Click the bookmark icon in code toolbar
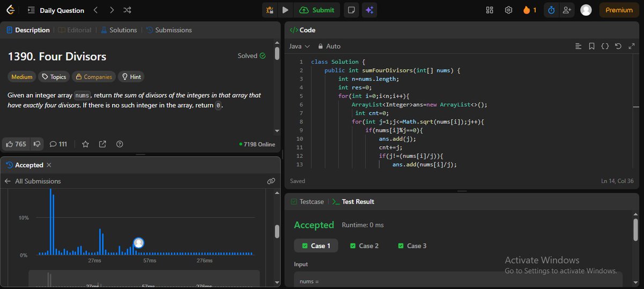This screenshot has height=289, width=644. pyautogui.click(x=591, y=46)
